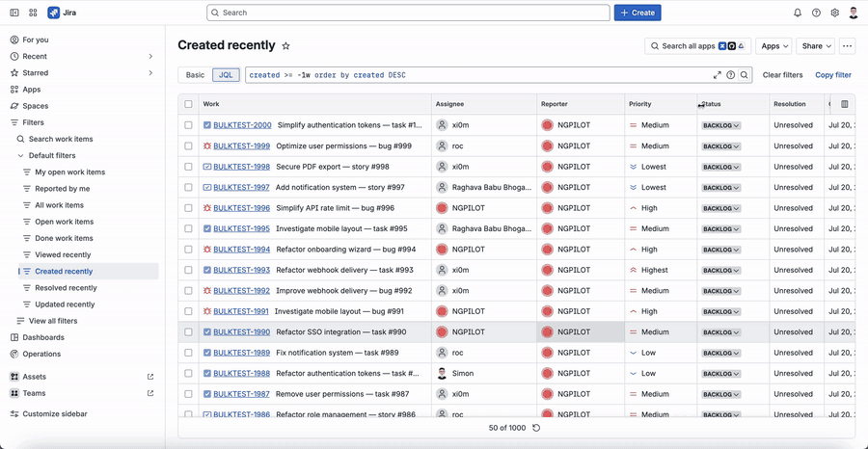
Task: Open the app switcher grid icon
Action: (x=33, y=13)
